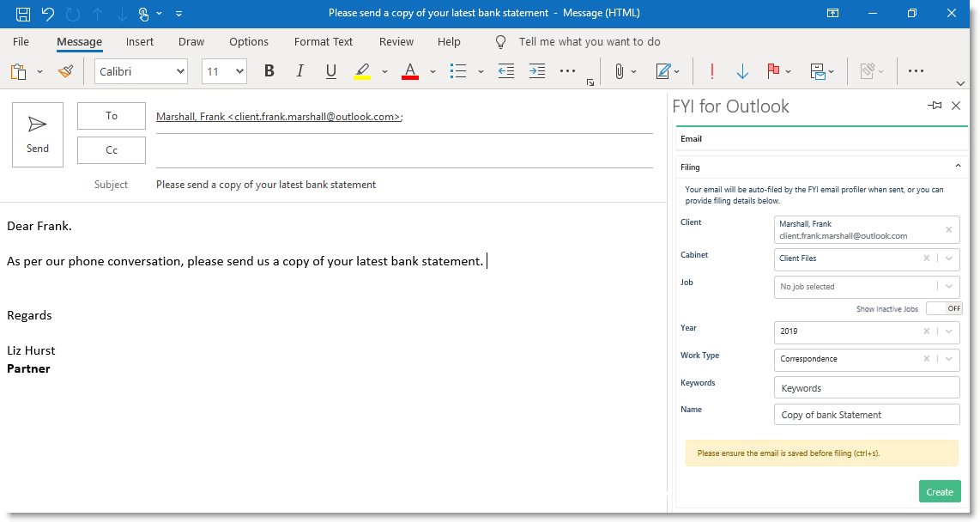Expand the Work Type dropdown
The width and height of the screenshot is (980, 523).
pos(949,358)
